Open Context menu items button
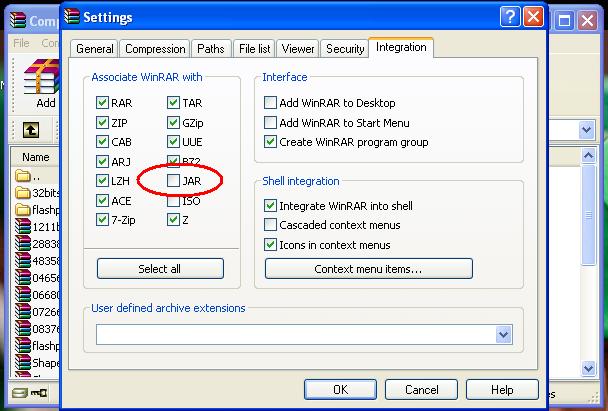Viewport: 608px width, 411px height. tap(368, 268)
